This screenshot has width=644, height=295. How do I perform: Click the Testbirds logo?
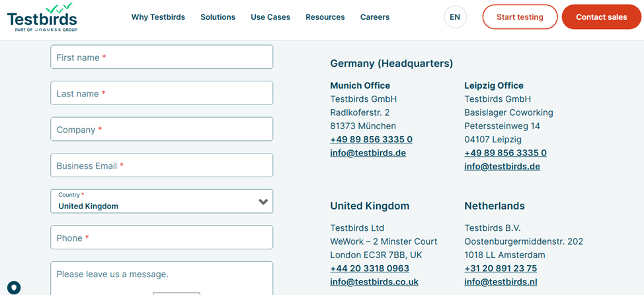click(42, 17)
